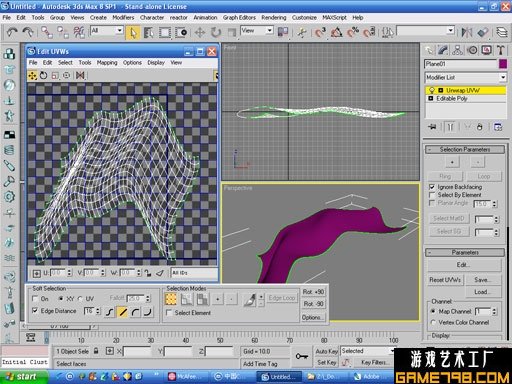Select Mirror tool in Edit UVWs toolbar
Viewport: 512px width, 384px height.
pyautogui.click(x=80, y=76)
